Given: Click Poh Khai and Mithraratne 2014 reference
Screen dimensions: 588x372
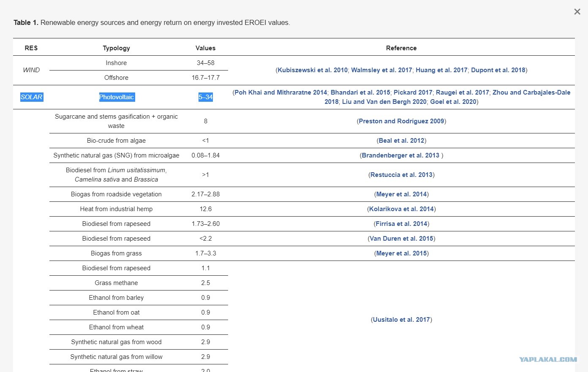Looking at the screenshot, I should click(281, 92).
